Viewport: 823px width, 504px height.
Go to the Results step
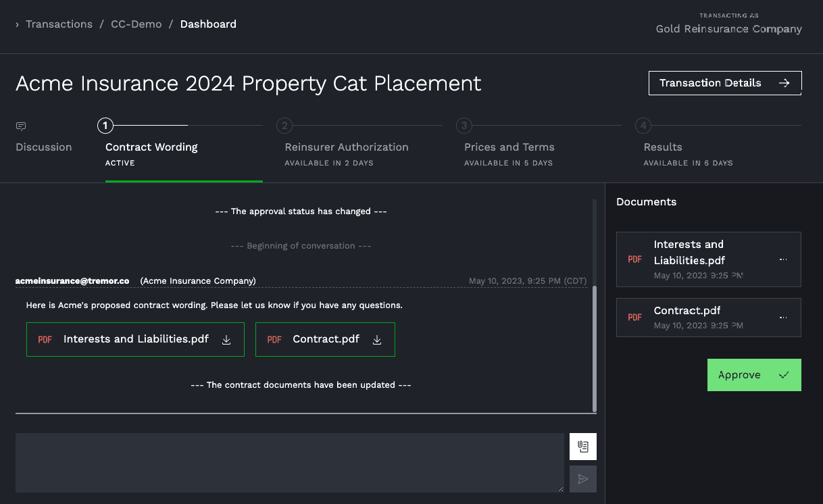click(662, 147)
